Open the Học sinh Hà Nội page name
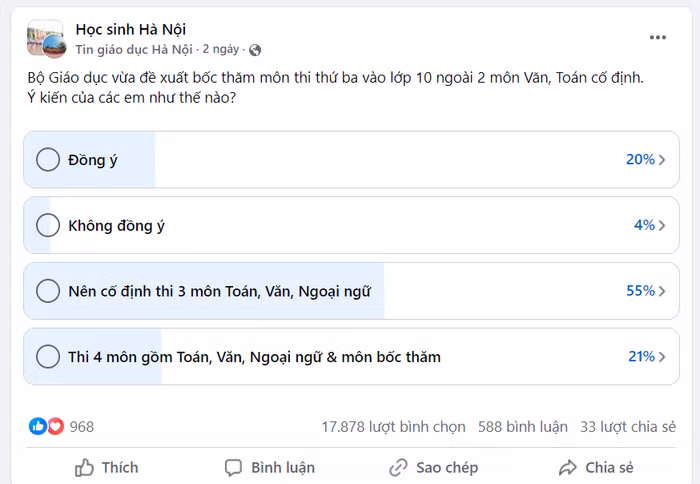 [x=130, y=29]
